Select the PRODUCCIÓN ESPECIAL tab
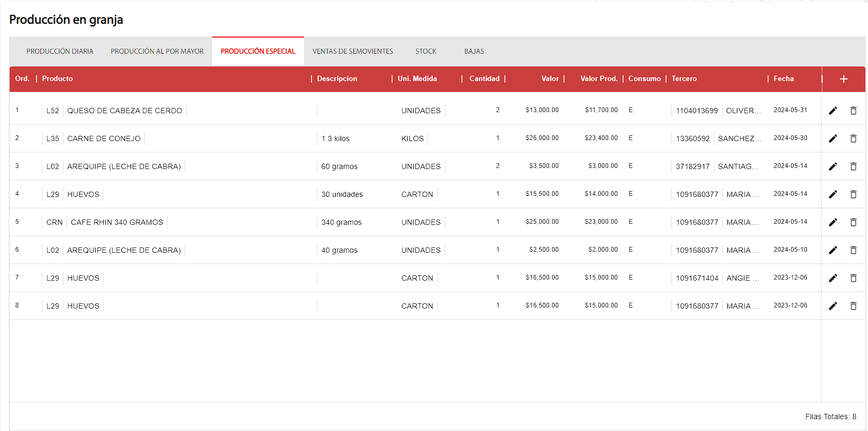This screenshot has height=431, width=868. [258, 52]
